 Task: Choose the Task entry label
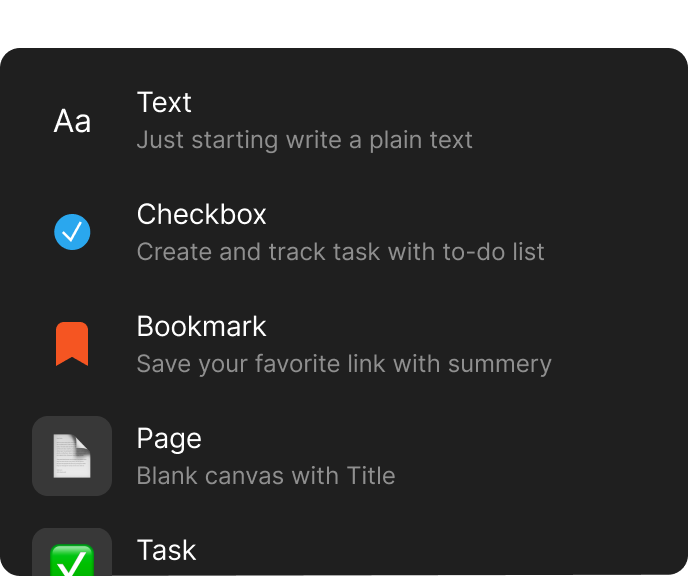(166, 550)
